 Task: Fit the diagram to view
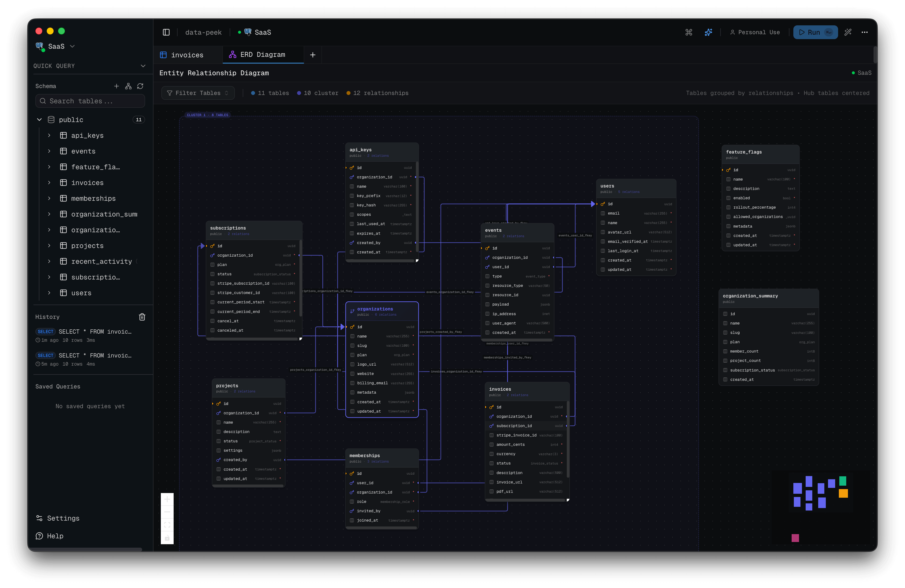tap(167, 525)
